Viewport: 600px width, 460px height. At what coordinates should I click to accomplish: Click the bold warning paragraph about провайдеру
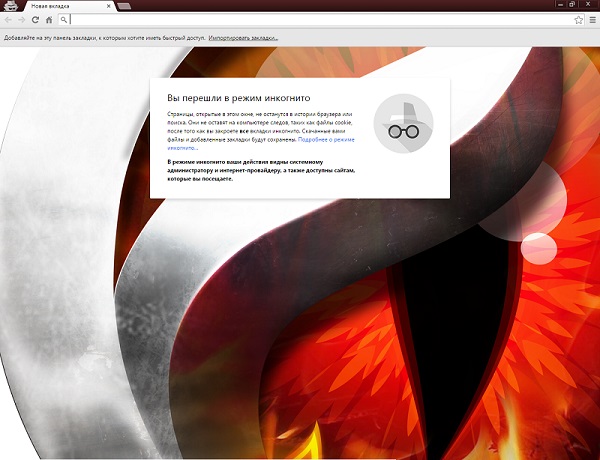[261, 170]
